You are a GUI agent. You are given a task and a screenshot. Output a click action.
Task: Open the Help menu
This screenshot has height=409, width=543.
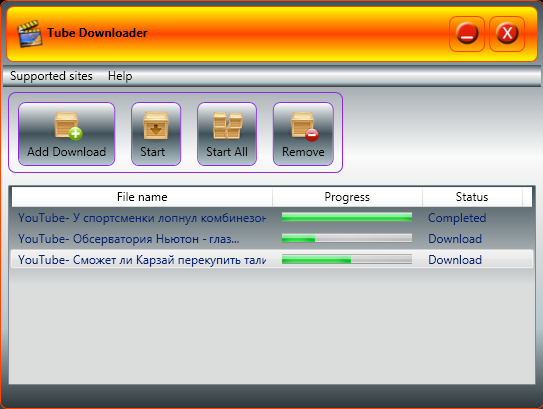point(120,76)
